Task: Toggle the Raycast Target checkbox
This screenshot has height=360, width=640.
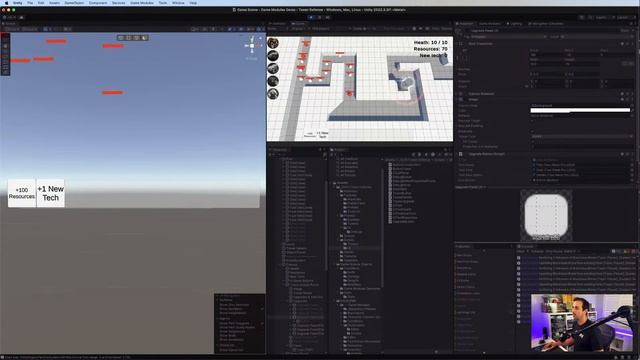Action: tap(532, 121)
